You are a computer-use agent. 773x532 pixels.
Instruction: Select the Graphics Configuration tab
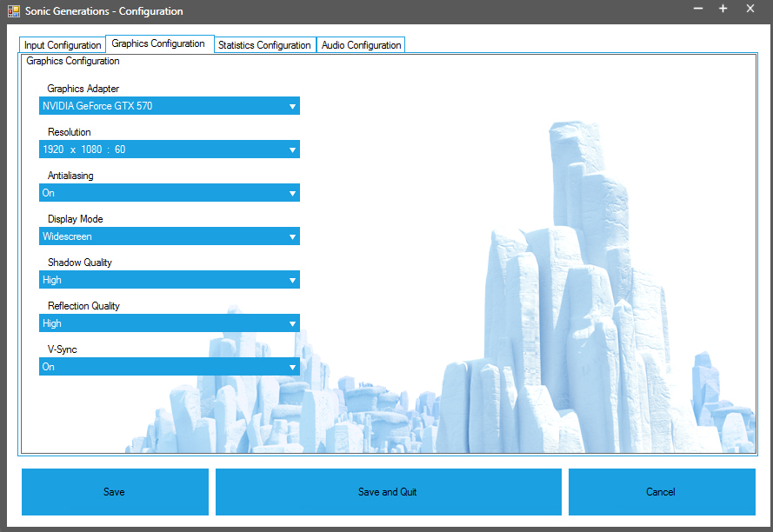[160, 43]
